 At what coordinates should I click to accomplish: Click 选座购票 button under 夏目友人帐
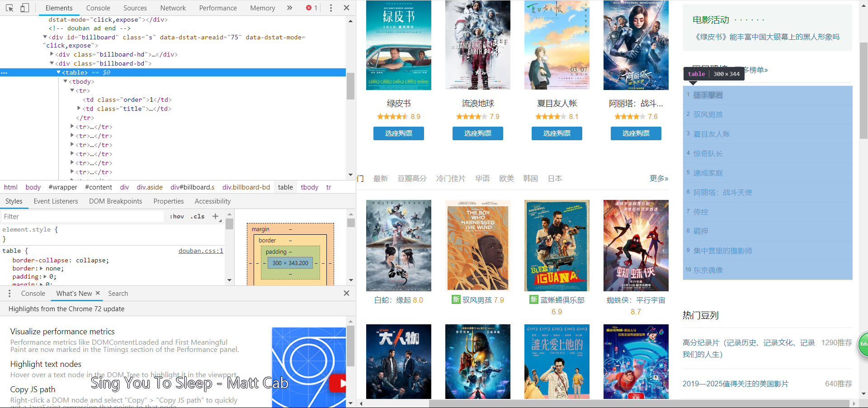coord(557,133)
